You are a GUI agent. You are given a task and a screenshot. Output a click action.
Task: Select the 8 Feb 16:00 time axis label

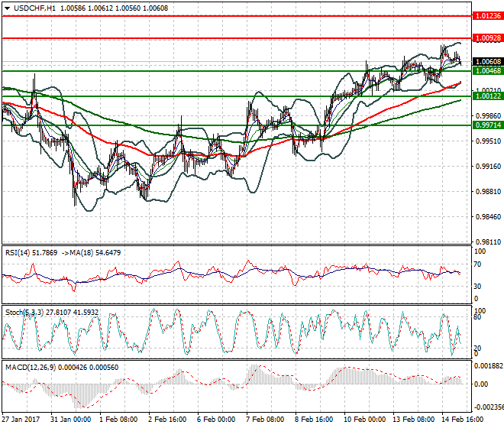point(314,420)
